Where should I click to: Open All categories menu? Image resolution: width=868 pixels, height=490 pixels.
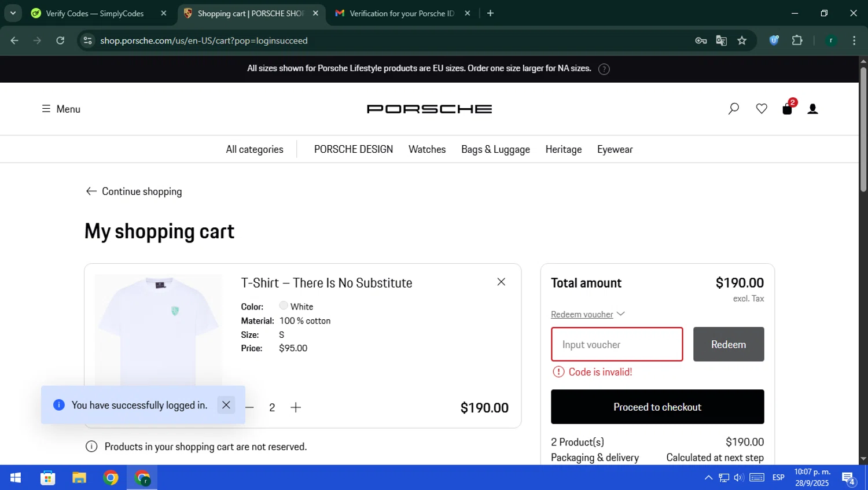coord(255,149)
